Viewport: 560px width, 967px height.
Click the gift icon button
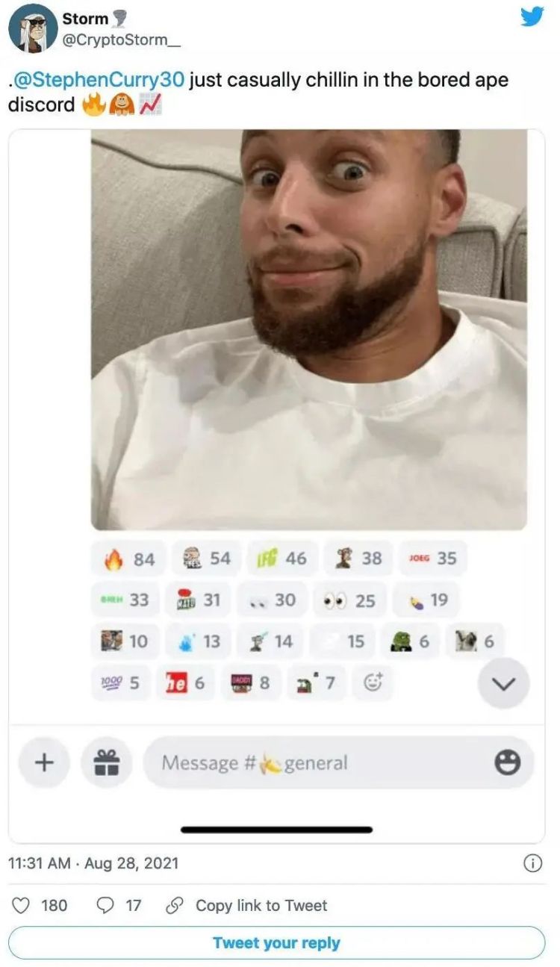106,762
